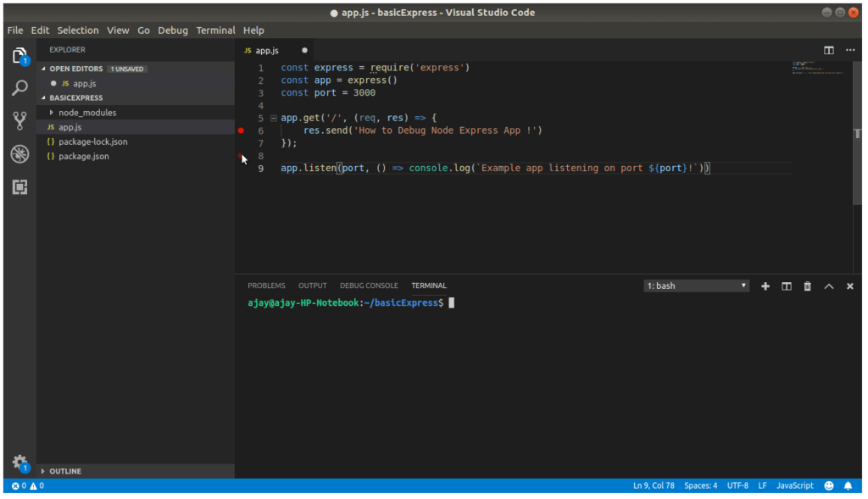Maximize the panel with up chevron

[x=829, y=286]
